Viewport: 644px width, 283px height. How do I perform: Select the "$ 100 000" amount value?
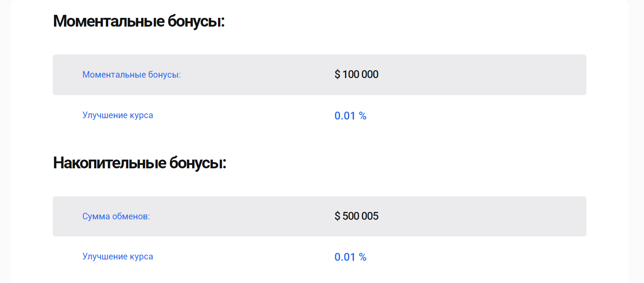tap(356, 75)
